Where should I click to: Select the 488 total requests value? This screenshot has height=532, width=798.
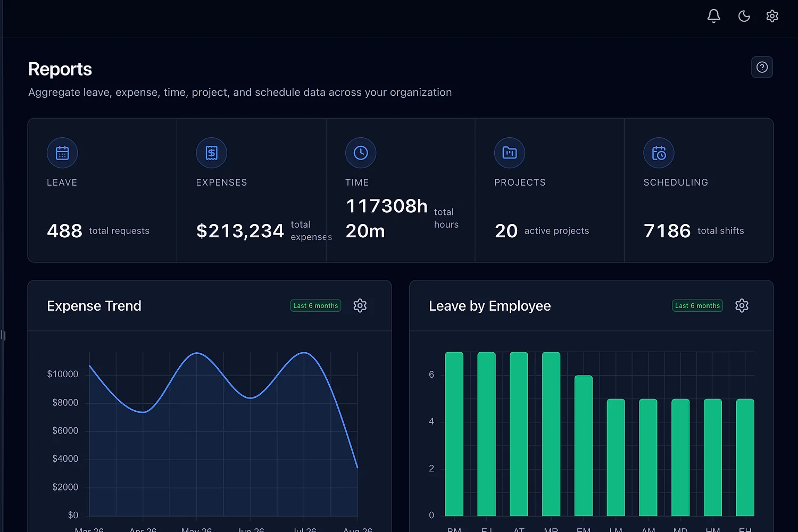[x=64, y=231]
